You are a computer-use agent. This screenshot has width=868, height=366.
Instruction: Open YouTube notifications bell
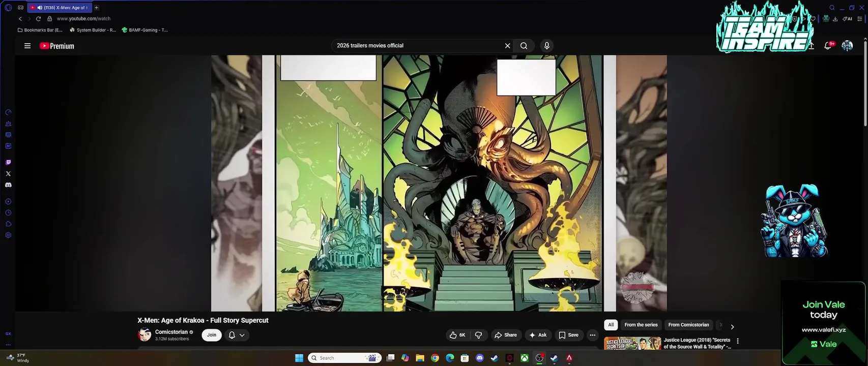(x=828, y=46)
